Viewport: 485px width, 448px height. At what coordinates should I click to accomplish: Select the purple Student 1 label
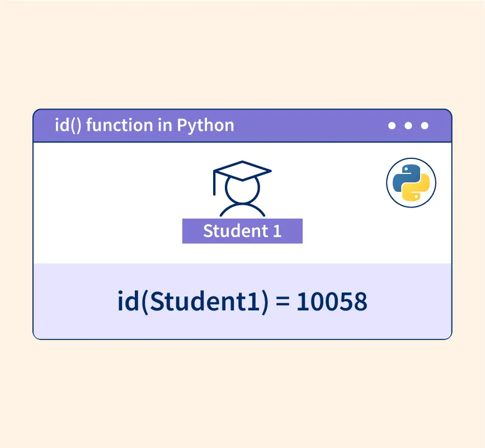click(242, 230)
